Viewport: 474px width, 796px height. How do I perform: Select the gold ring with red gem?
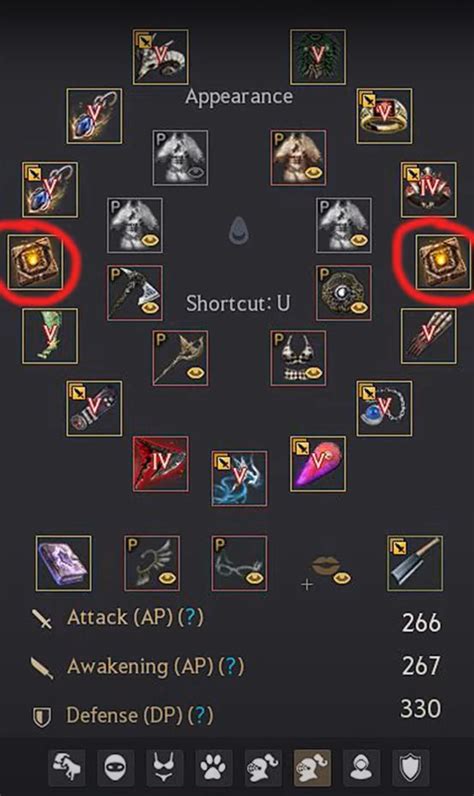click(384, 116)
